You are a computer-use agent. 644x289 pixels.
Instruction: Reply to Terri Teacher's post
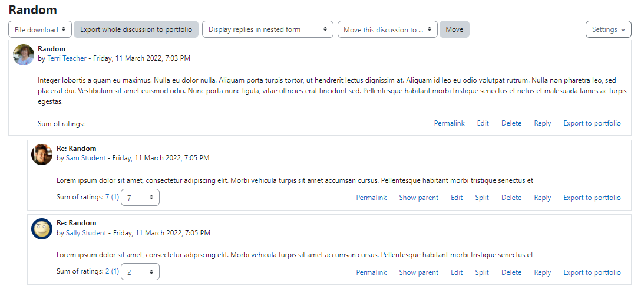click(x=543, y=123)
